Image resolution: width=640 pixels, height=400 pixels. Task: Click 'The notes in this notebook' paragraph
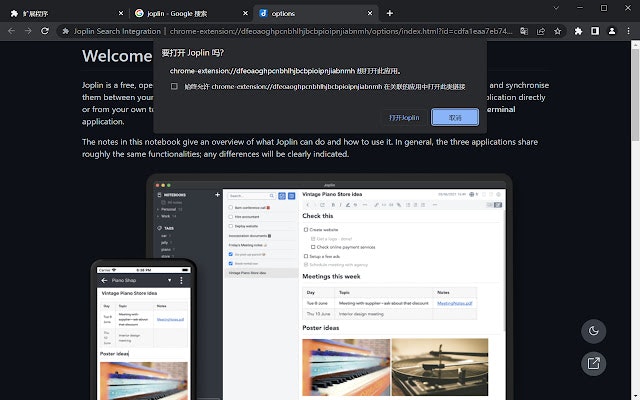point(310,148)
